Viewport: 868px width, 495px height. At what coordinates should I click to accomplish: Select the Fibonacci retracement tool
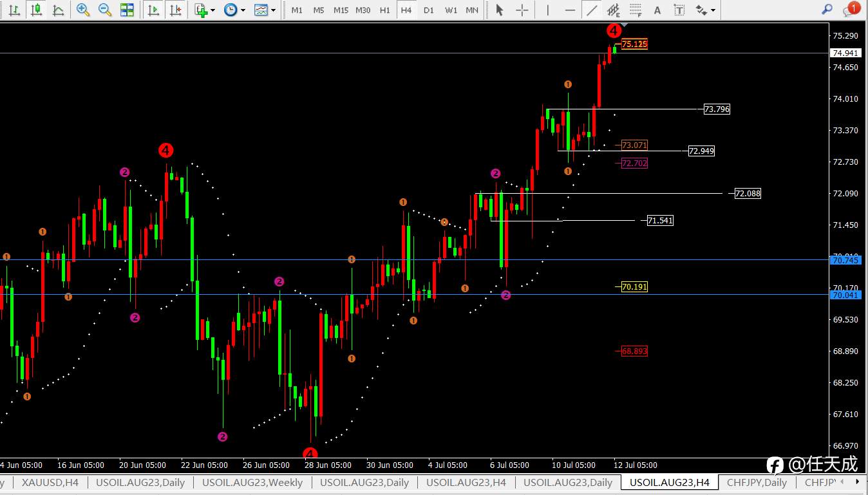pos(636,10)
